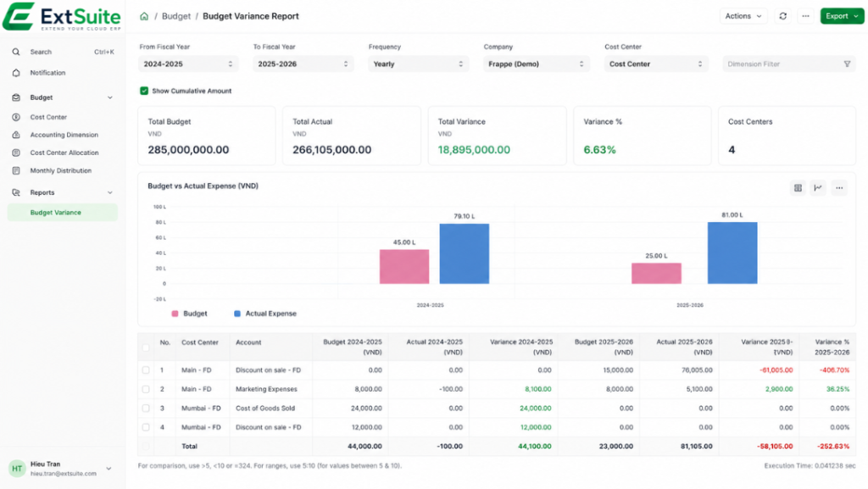Click the Notification bell icon

click(x=16, y=73)
